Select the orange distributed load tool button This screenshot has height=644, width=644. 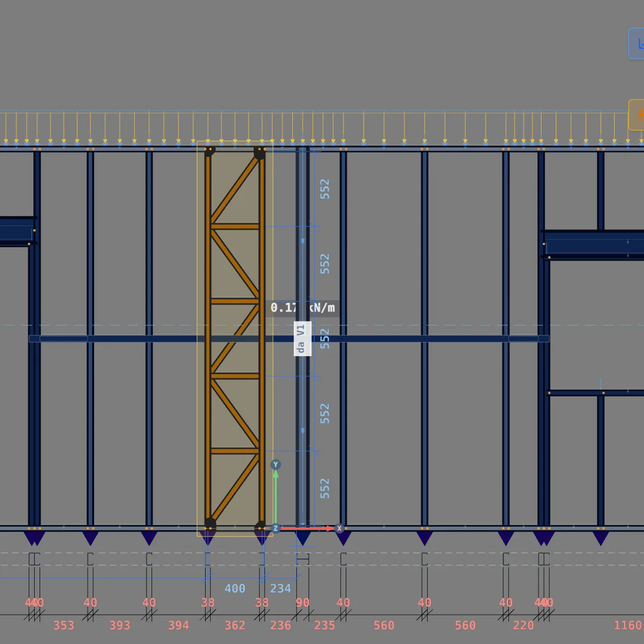click(x=637, y=115)
